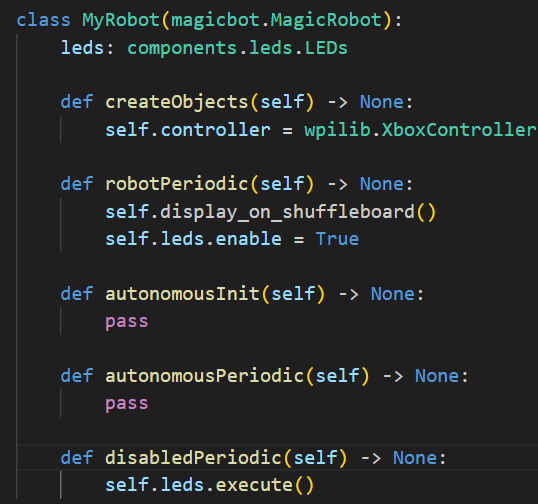The height and width of the screenshot is (504, 538).
Task: Click the class name MyRobot
Action: 121,20
